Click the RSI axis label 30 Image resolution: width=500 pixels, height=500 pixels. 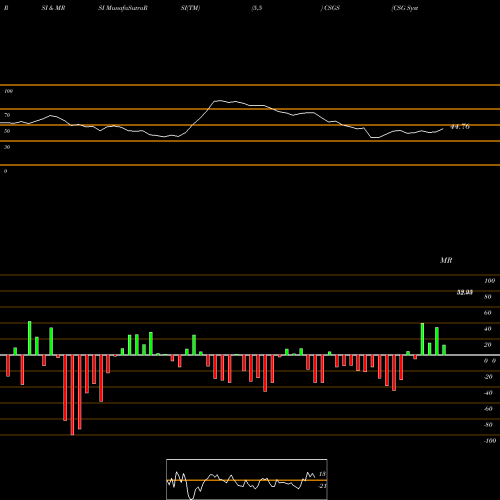[7, 147]
